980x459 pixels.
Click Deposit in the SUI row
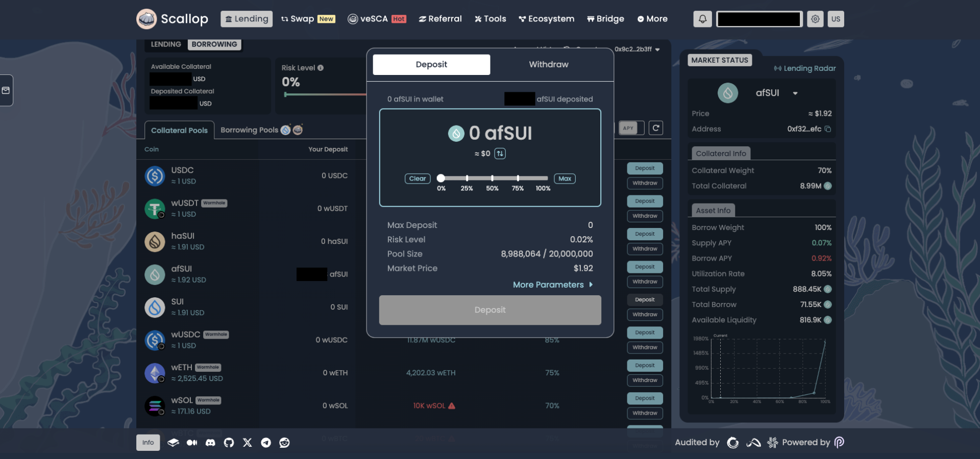(645, 300)
